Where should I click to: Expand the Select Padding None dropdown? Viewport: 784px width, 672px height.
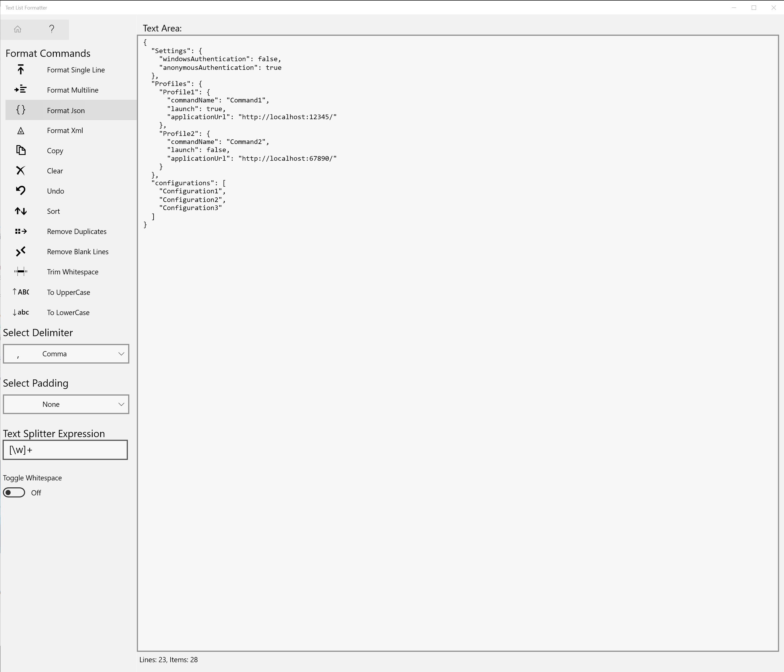tap(66, 405)
